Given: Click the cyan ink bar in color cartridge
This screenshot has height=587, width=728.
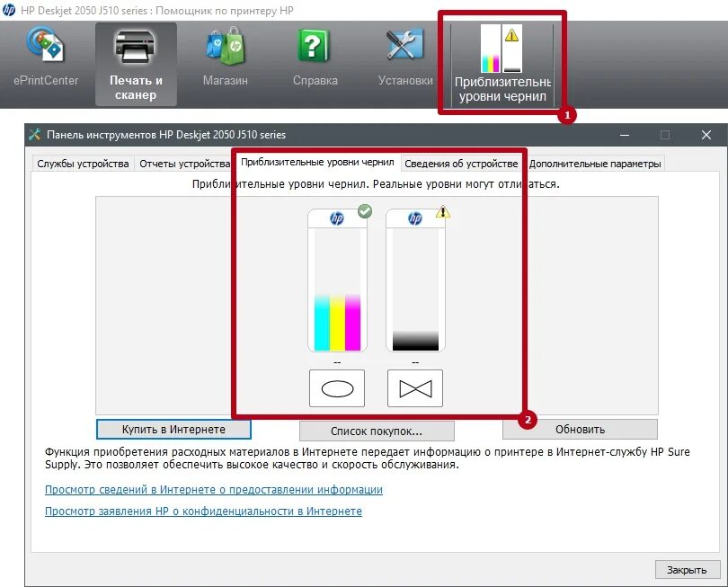Looking at the screenshot, I should 323,323.
